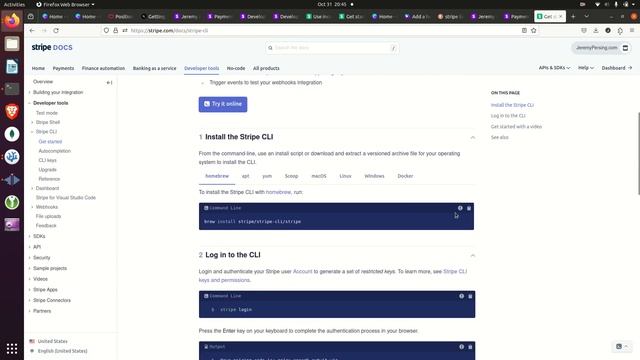The height and width of the screenshot is (360, 640).
Task: Switch to the Docker install tab
Action: tap(405, 176)
